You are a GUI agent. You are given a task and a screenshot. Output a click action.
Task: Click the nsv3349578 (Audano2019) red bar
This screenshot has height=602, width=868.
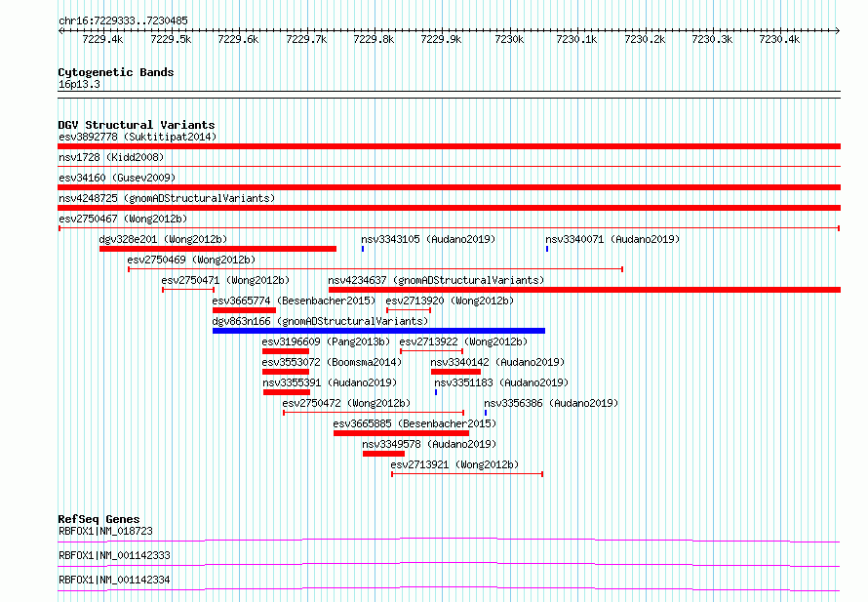383,454
